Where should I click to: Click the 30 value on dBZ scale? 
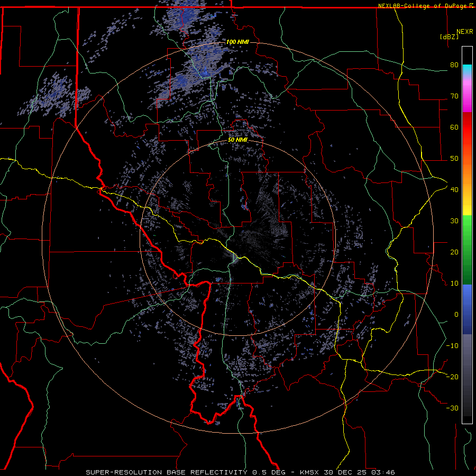[454, 221]
